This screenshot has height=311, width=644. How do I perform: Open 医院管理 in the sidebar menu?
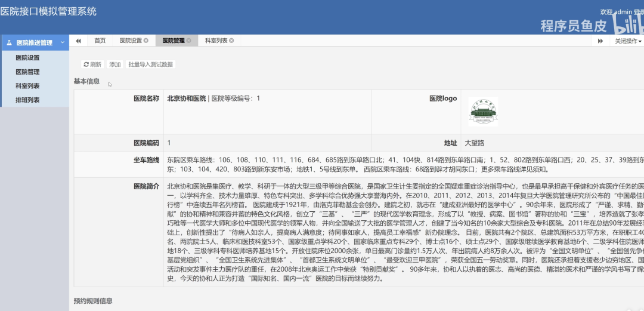tap(27, 72)
